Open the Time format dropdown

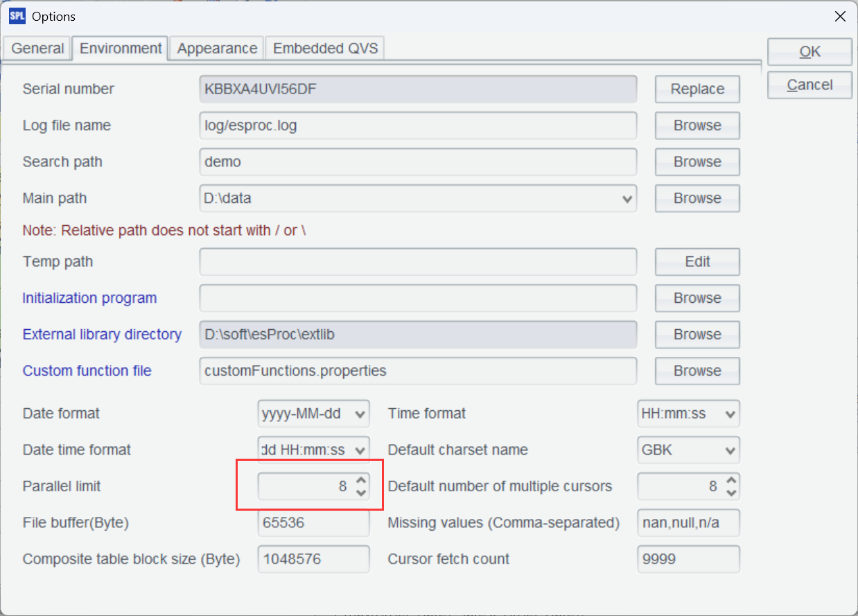[x=730, y=414]
